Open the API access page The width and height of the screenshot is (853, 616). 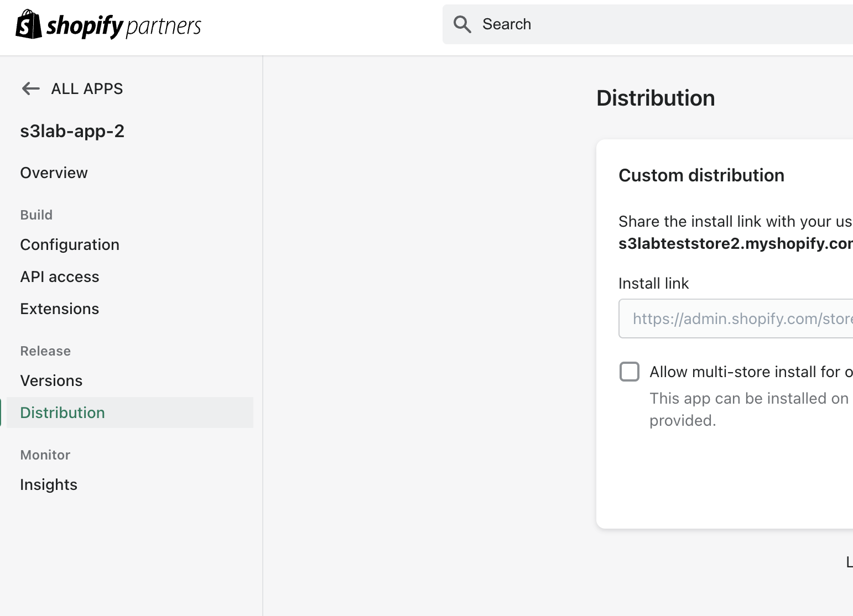[60, 276]
